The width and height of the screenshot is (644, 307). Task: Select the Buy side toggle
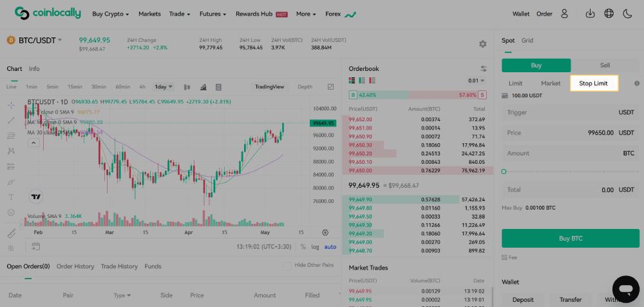536,65
